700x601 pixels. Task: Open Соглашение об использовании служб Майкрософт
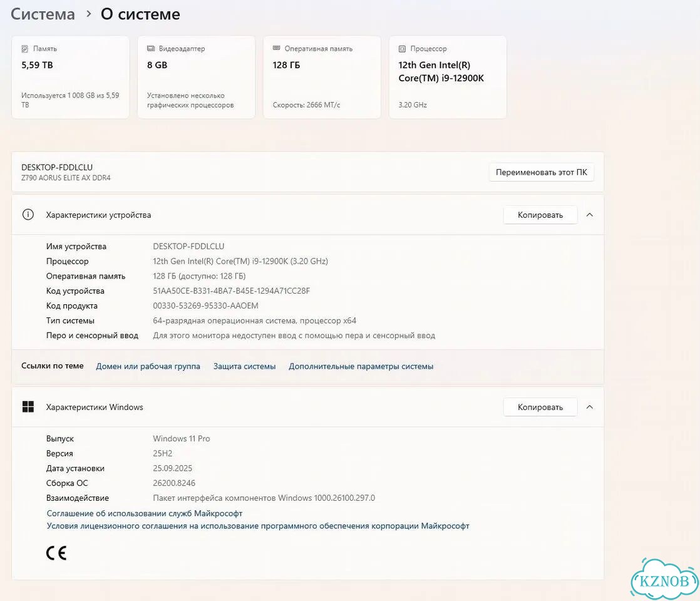click(144, 513)
